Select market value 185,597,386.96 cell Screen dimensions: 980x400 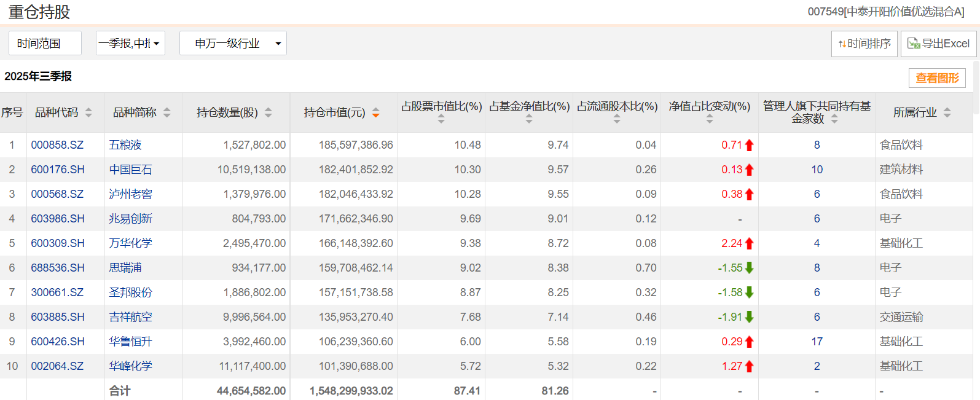(x=356, y=145)
